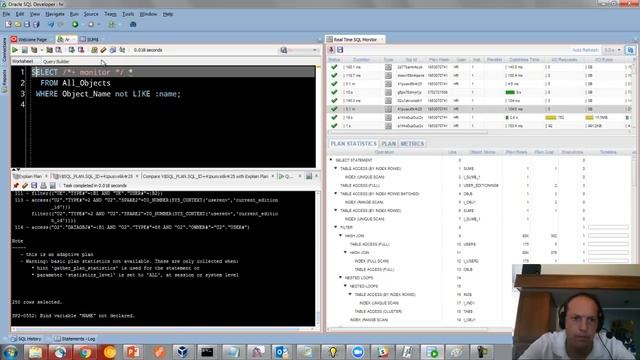Click pin icon in Explain Plan output toolbar
Screen dimensions: 640x360
click(x=16, y=185)
